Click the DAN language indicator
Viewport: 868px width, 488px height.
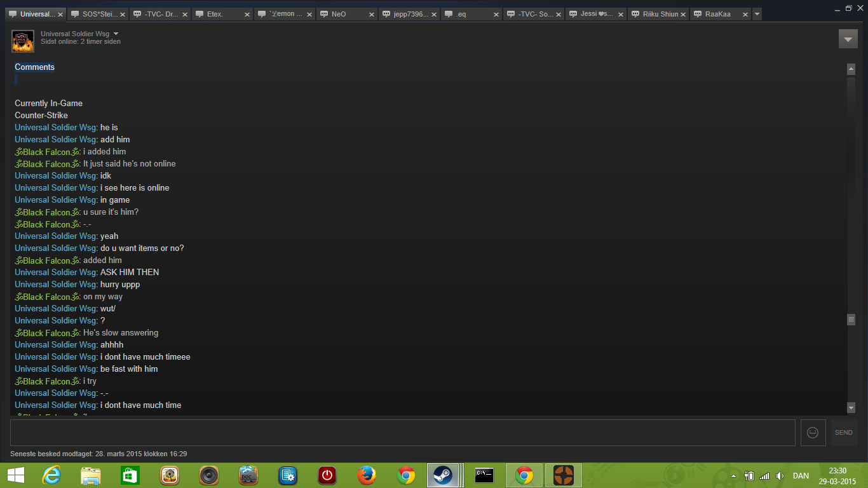(801, 476)
